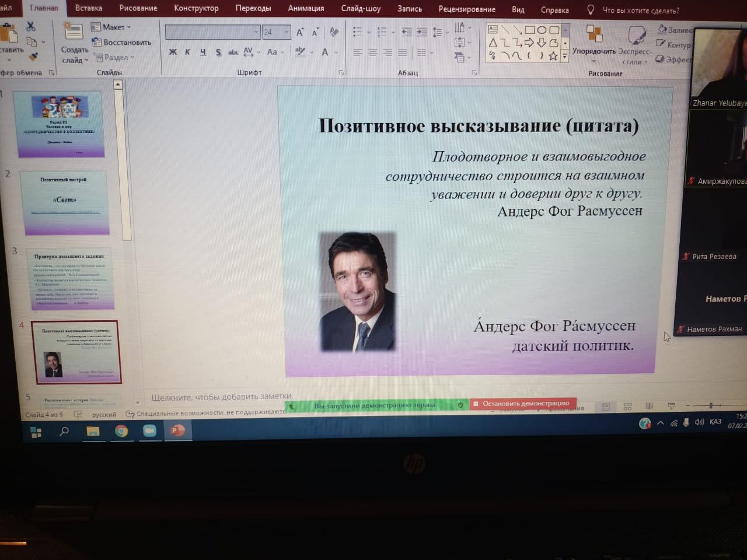The height and width of the screenshot is (560, 747).
Task: Click Остановить демонстрацию button
Action: [523, 403]
